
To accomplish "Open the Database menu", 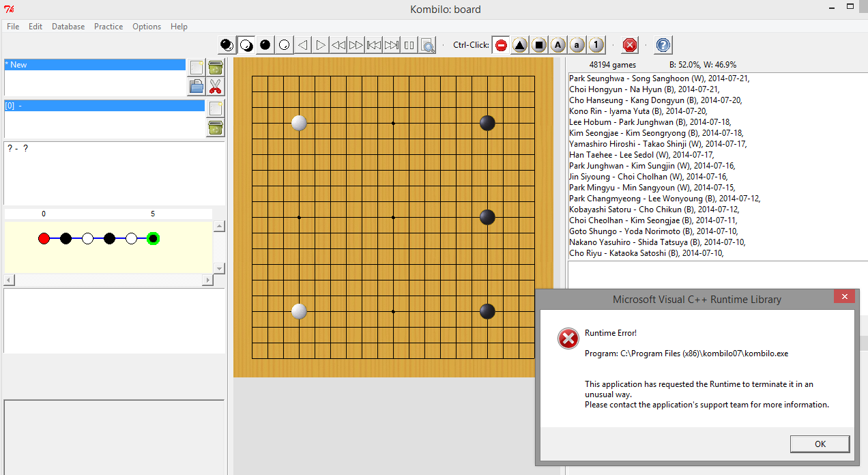I will click(68, 27).
